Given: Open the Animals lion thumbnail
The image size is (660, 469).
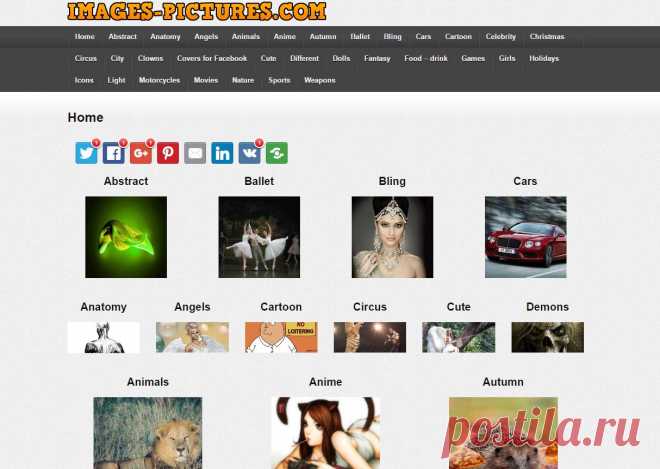Looking at the screenshot, I should [x=148, y=433].
